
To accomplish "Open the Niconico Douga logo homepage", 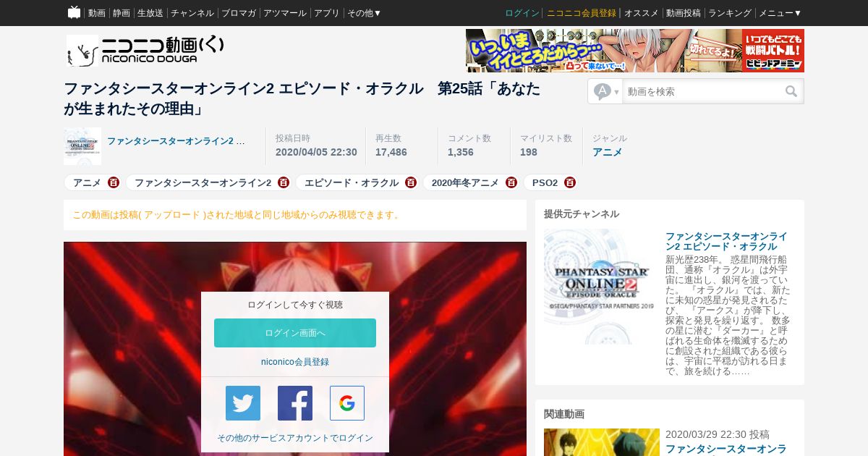I will click(x=145, y=51).
